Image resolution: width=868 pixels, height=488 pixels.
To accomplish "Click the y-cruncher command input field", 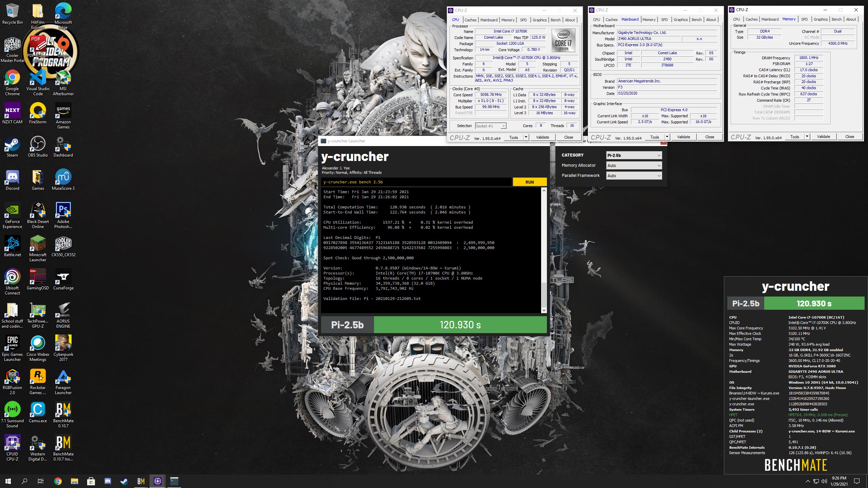I will coord(416,182).
